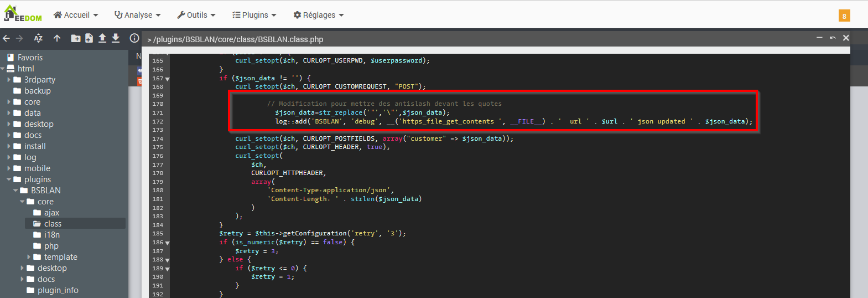Create a new folder with folder-plus icon
868x298 pixels.
(x=76, y=38)
